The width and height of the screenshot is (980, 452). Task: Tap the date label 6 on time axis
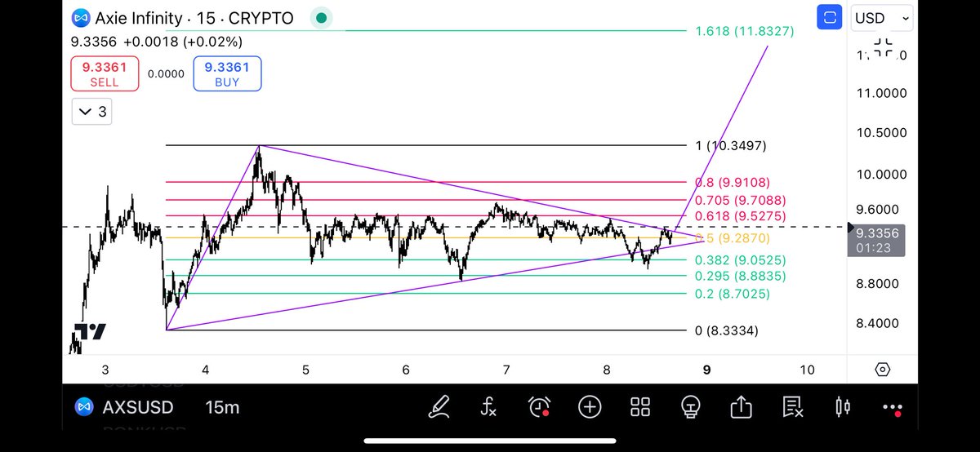[x=406, y=370]
